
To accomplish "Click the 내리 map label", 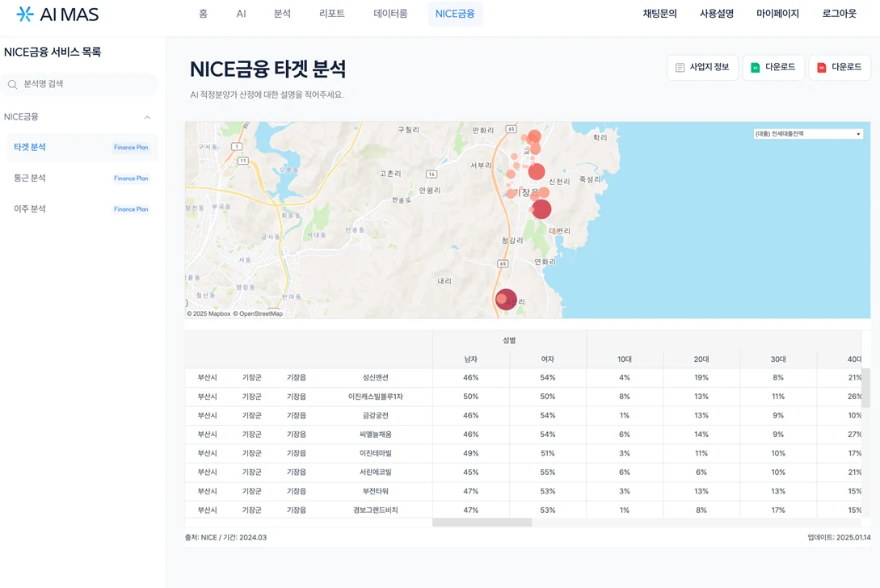I will 444,281.
